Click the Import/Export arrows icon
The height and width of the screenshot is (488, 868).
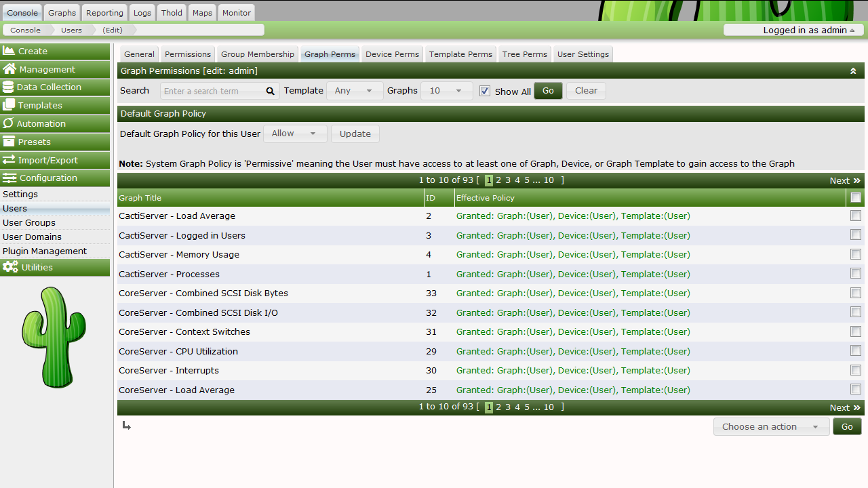[x=9, y=160]
